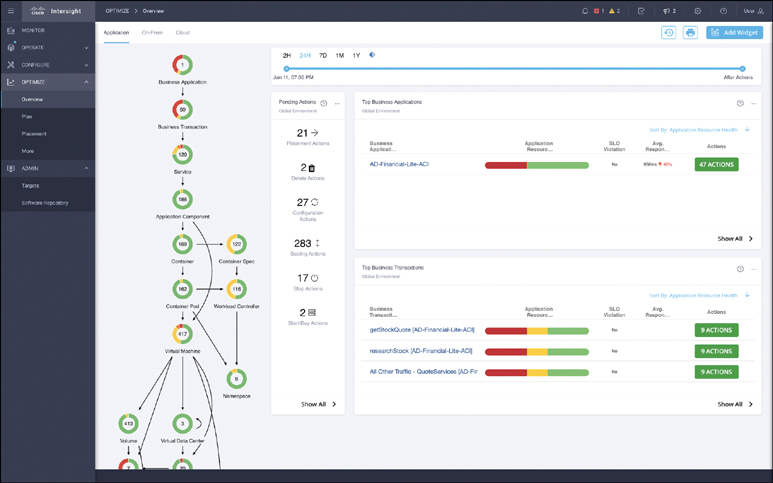Image resolution: width=773 pixels, height=483 pixels.
Task: Click the After Actions timeline slider handle
Action: [742, 69]
